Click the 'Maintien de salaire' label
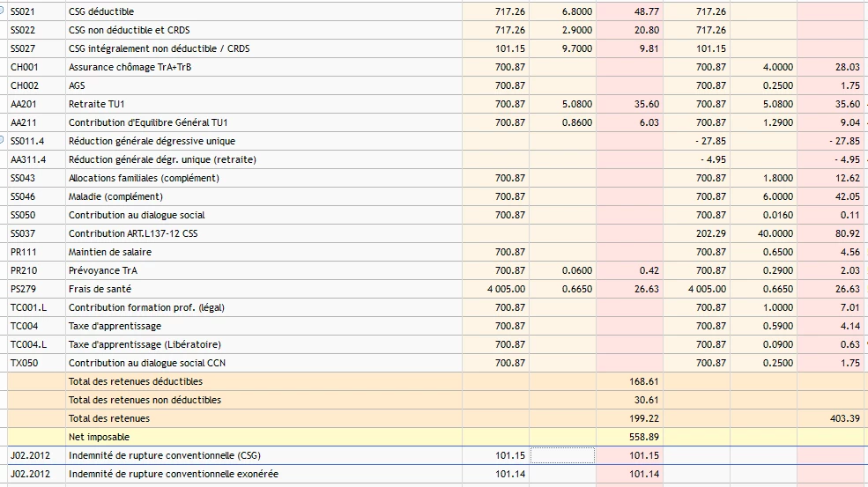This screenshot has height=487, width=868. pos(109,252)
